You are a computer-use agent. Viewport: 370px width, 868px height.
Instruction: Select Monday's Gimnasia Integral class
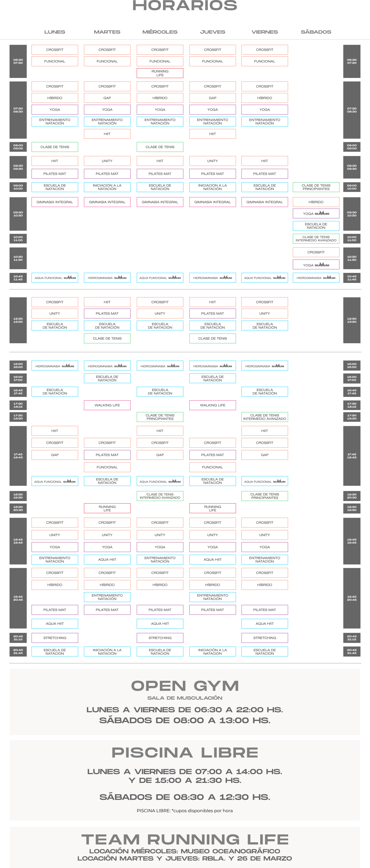[x=54, y=202]
